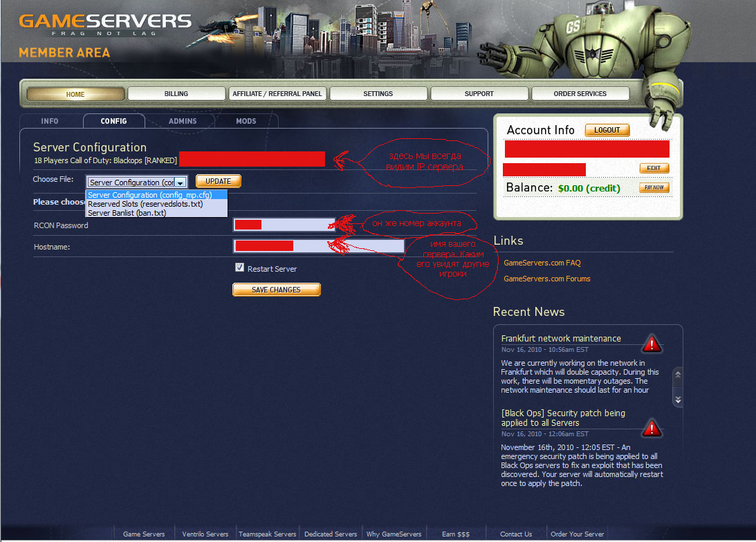Open Frankfurt network maintenance news
Viewport: 756px width, 542px height.
coord(561,338)
